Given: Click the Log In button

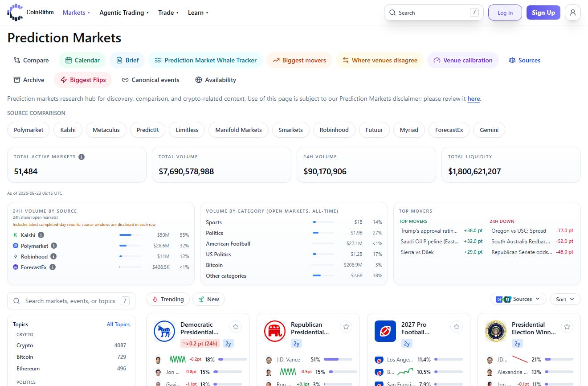Looking at the screenshot, I should pos(505,12).
